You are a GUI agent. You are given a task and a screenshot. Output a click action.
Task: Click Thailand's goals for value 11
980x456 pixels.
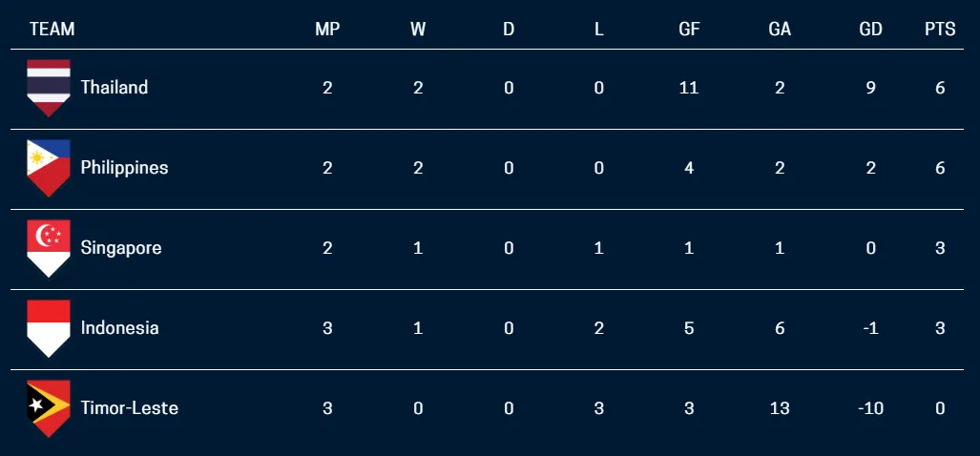click(x=689, y=88)
